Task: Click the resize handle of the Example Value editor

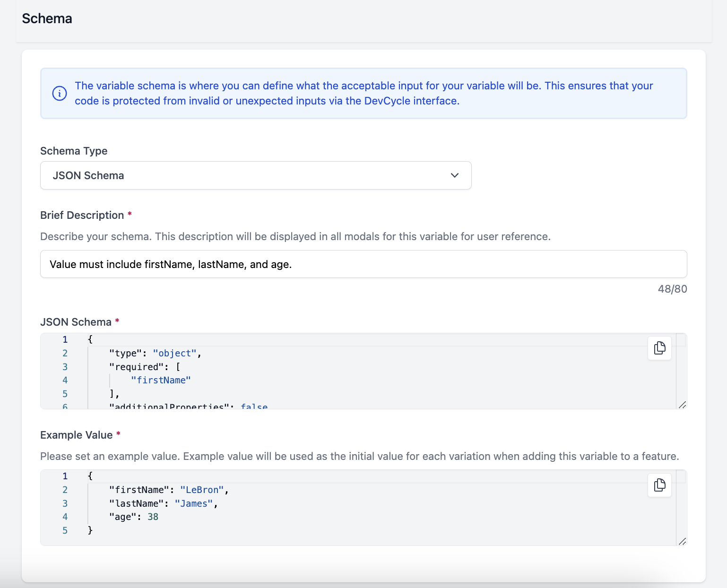Action: coord(683,541)
